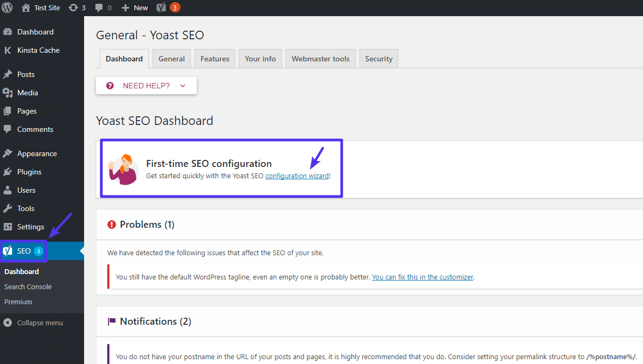643x364 pixels.
Task: Open Media library from the sidebar icon
Action: coord(8,93)
